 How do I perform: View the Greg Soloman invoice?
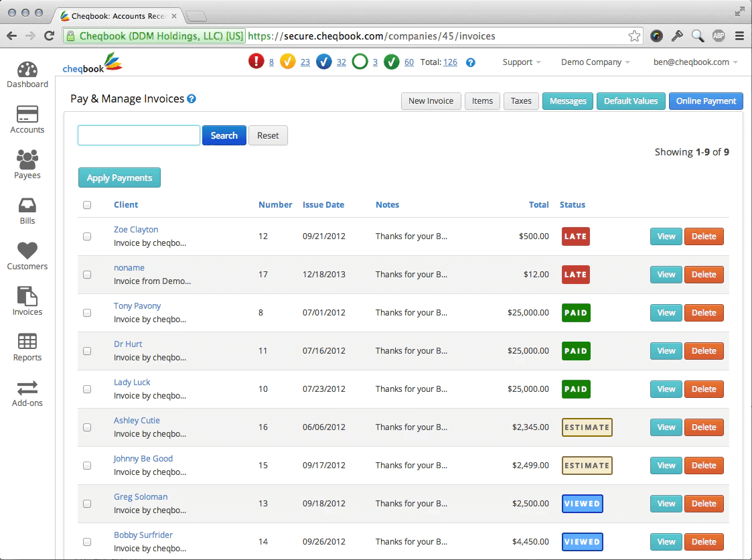click(666, 504)
